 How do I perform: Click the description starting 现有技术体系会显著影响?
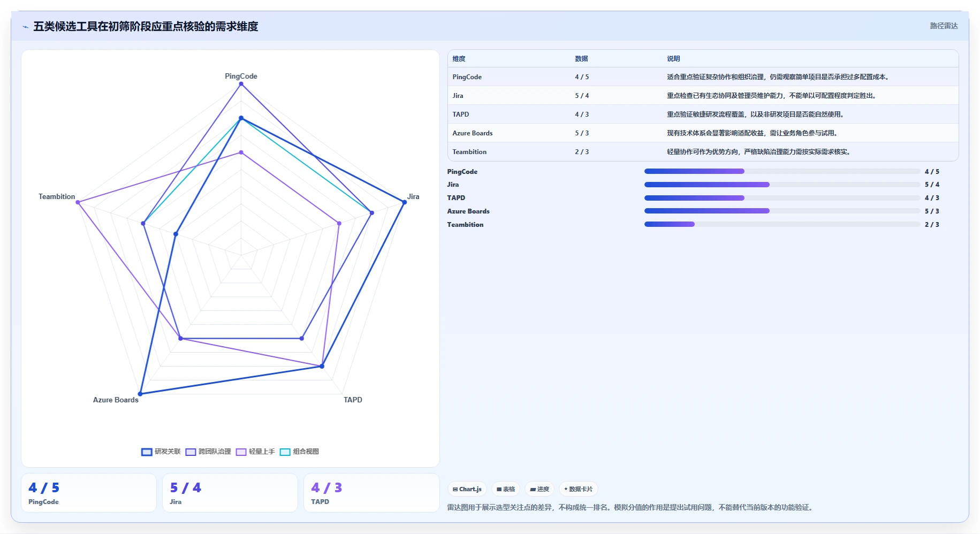pyautogui.click(x=753, y=133)
